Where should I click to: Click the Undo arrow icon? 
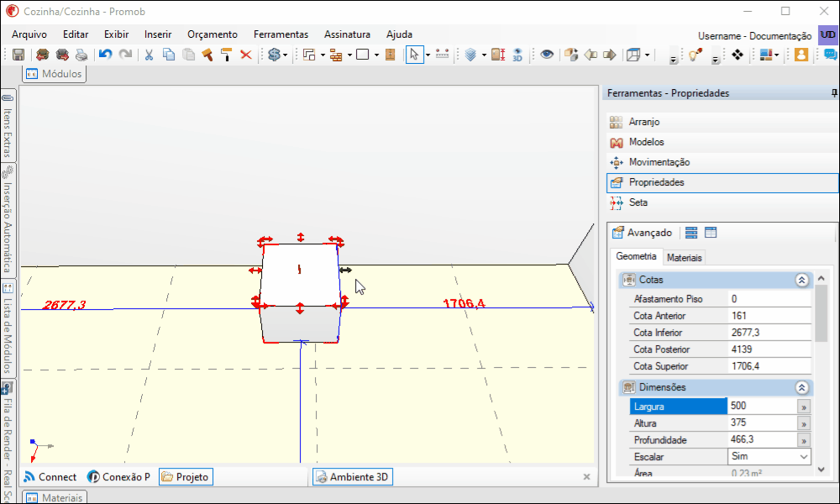click(x=106, y=55)
